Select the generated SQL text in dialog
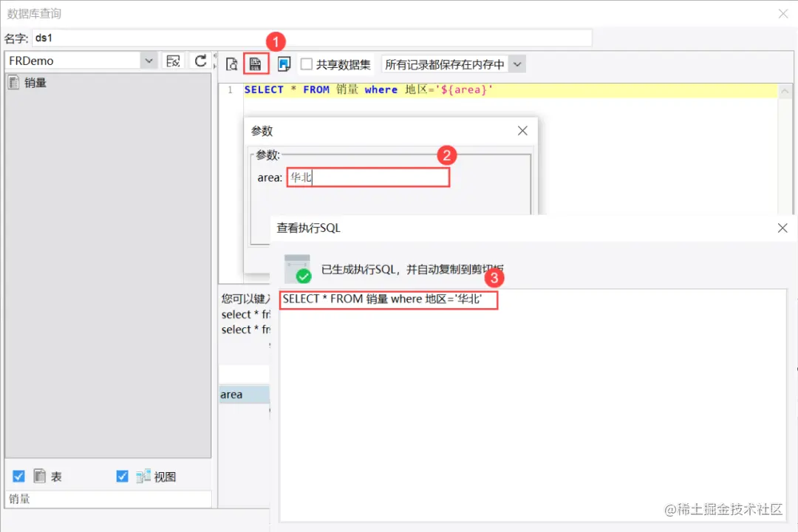798x532 pixels. point(388,299)
